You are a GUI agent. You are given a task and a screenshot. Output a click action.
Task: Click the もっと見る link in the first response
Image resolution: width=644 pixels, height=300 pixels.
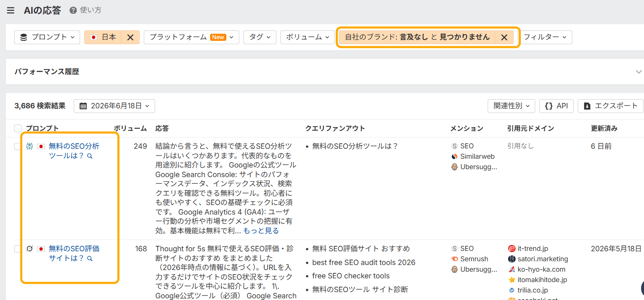click(x=261, y=231)
